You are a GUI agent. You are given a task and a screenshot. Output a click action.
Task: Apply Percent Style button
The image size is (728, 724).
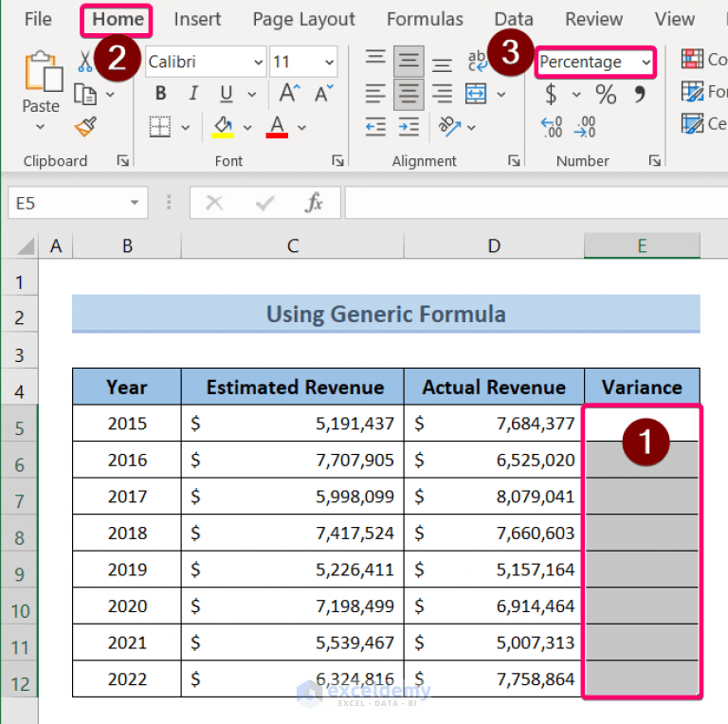[606, 94]
